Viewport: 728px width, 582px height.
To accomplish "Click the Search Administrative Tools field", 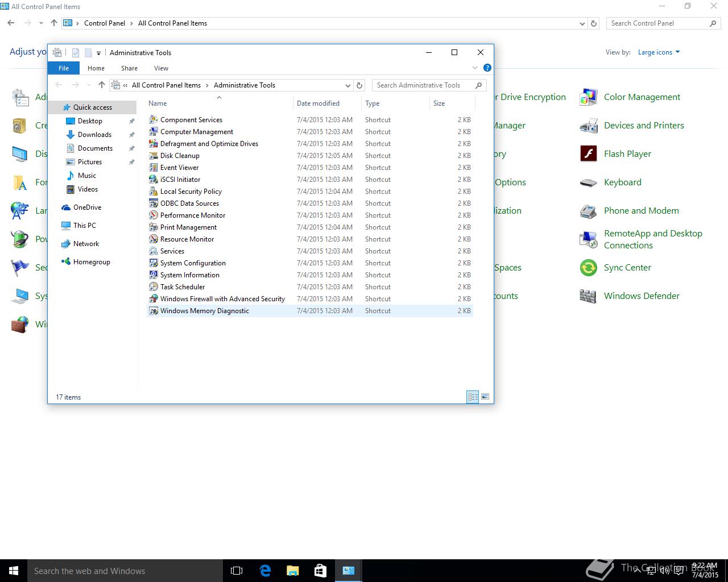I will [429, 85].
